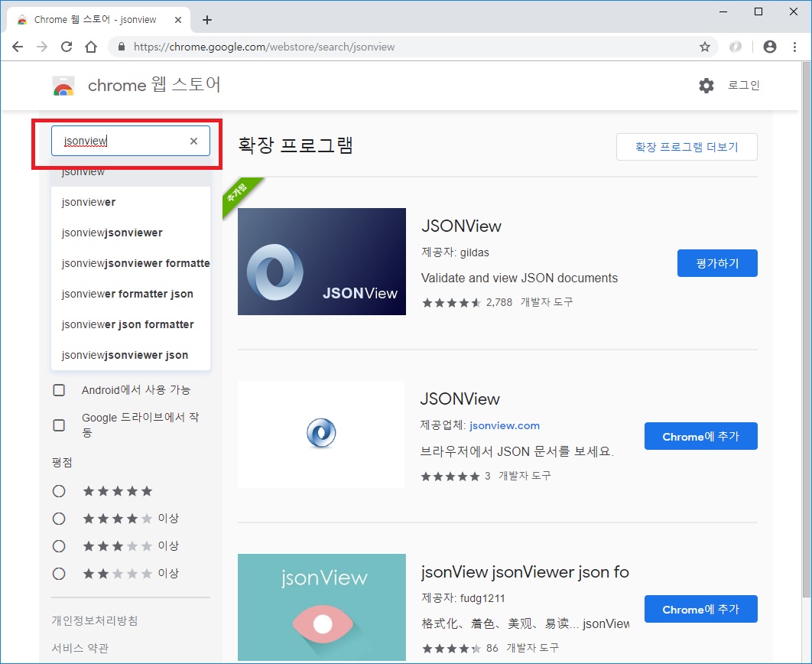The image size is (812, 664).
Task: Open '서비스 약관' link
Action: click(x=80, y=648)
